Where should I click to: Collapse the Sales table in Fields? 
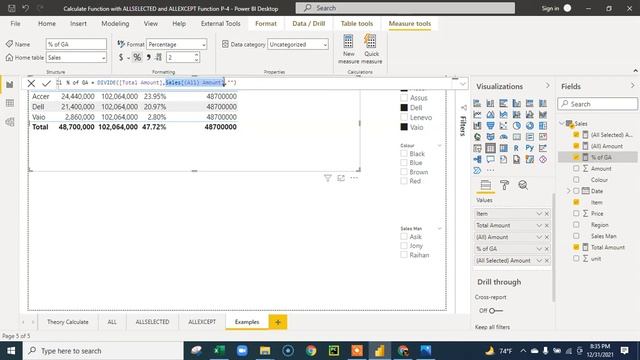tap(562, 123)
